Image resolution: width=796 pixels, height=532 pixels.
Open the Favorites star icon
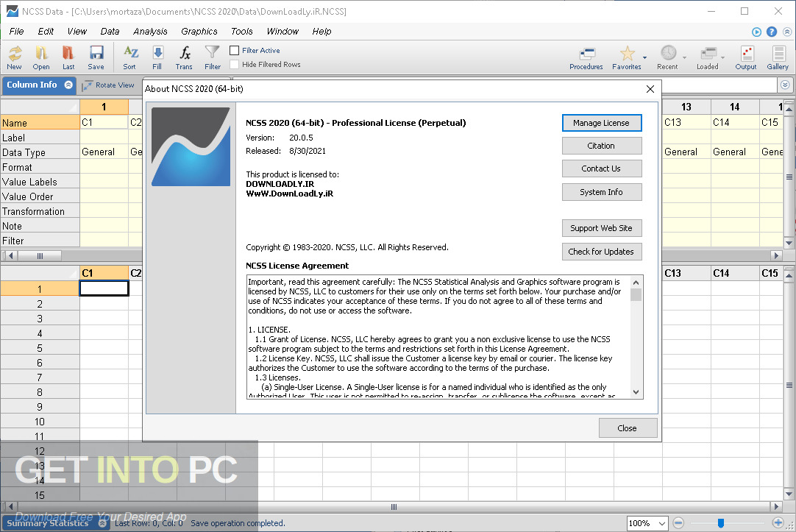coord(627,58)
